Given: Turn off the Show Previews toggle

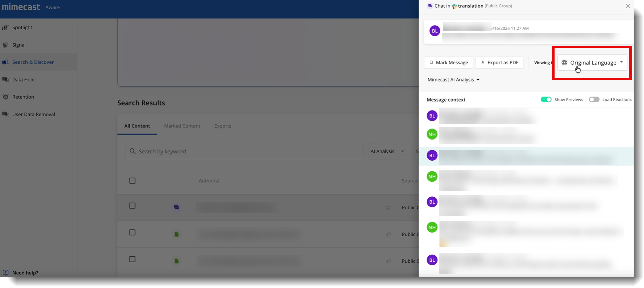Looking at the screenshot, I should point(546,99).
